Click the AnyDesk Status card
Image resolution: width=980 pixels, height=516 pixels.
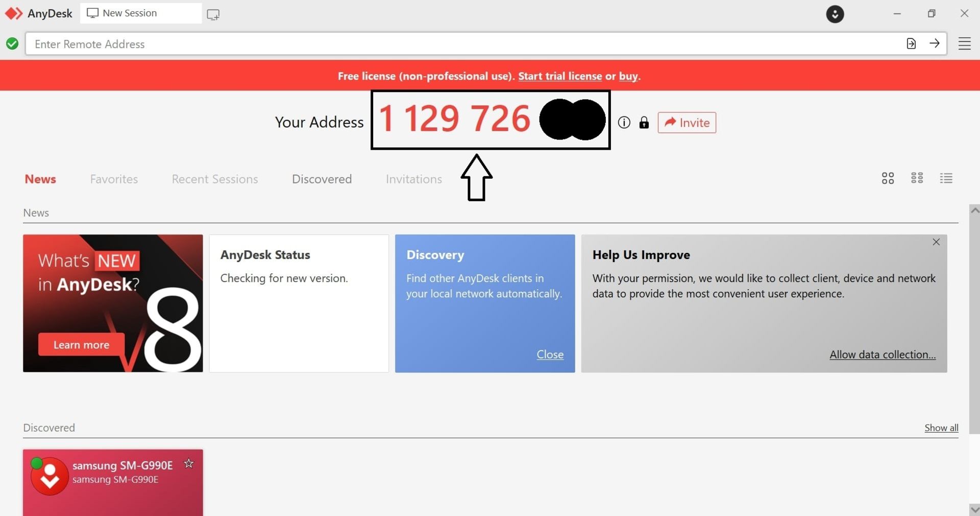[299, 303]
